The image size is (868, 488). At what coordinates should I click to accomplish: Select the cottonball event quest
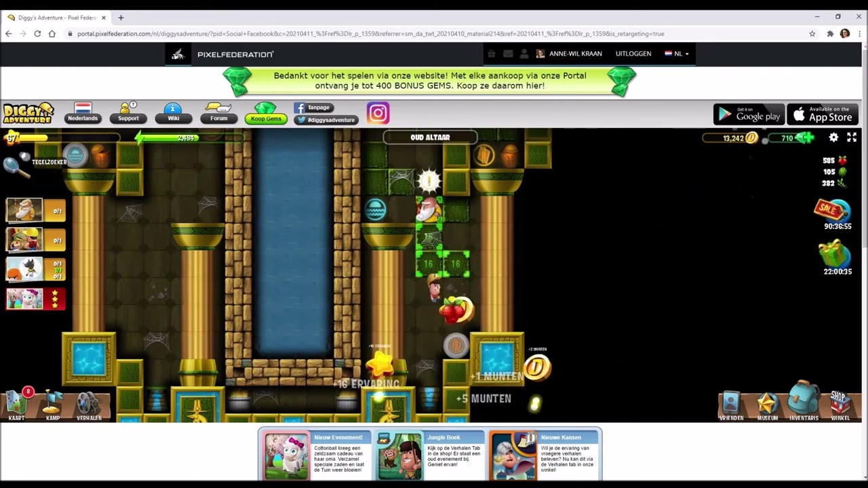[35, 298]
